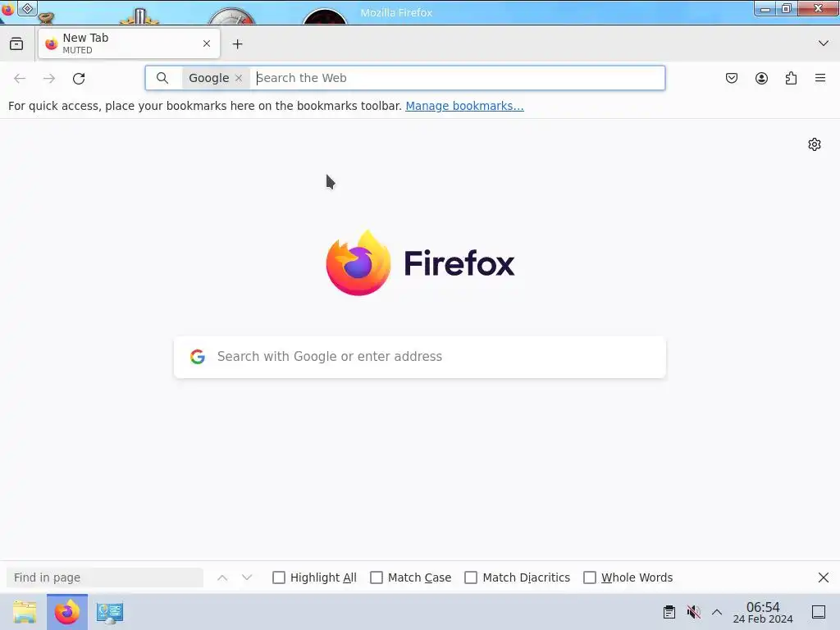Click the Firefox logo on the page
840x630 pixels.
[x=420, y=263]
